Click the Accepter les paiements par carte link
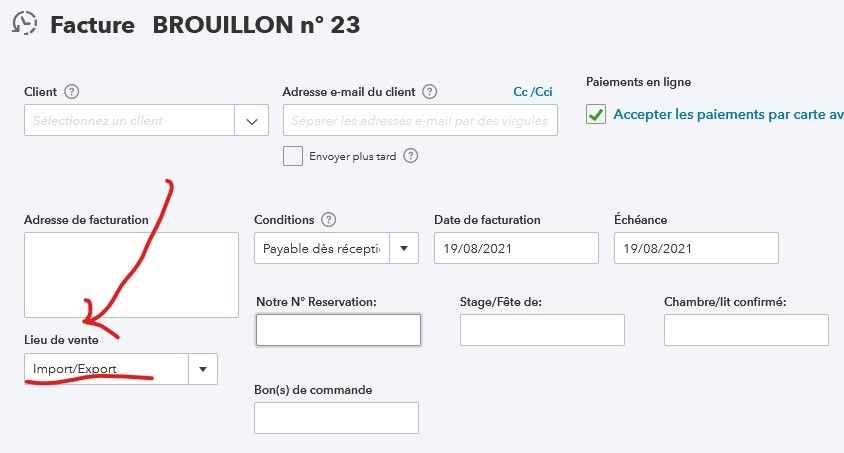The image size is (844, 453). tap(727, 115)
